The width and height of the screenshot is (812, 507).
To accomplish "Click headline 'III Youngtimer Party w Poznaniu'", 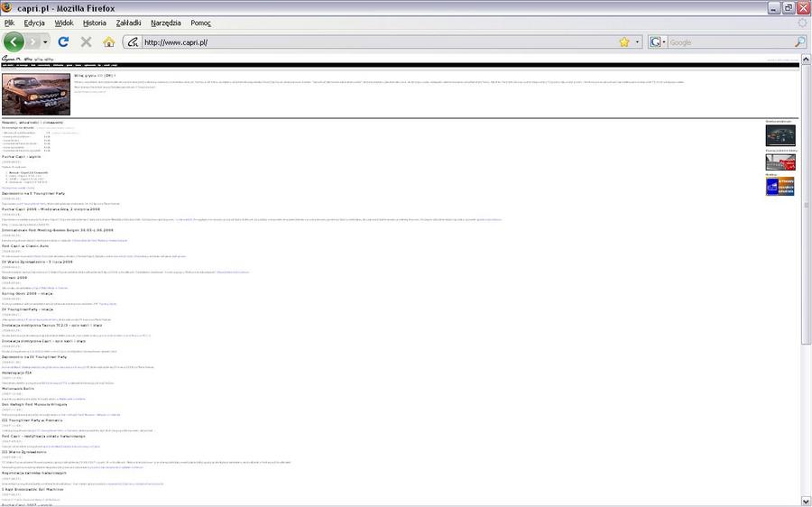I will coord(32,420).
